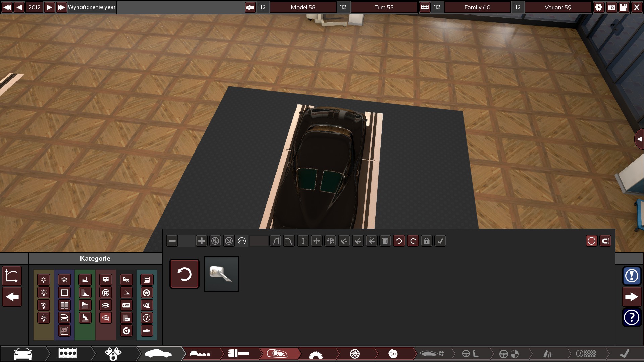Increase value with the plus button
The image size is (644, 362).
point(202,241)
